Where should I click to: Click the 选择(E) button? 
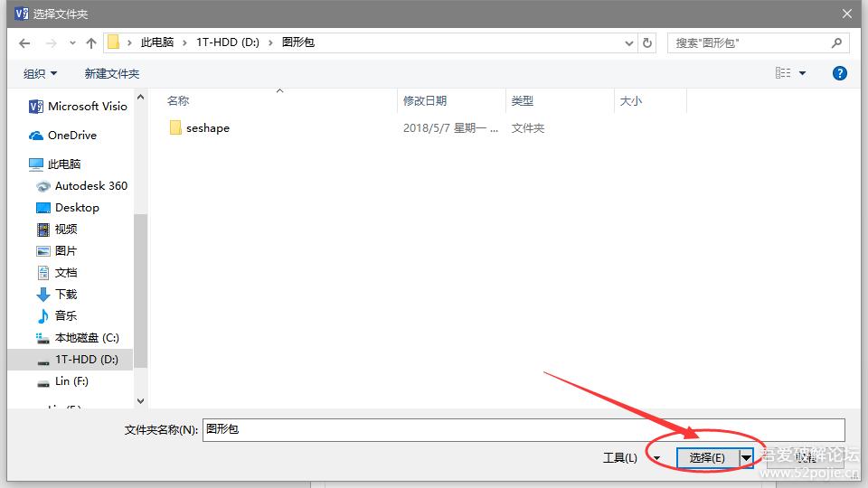pyautogui.click(x=706, y=458)
